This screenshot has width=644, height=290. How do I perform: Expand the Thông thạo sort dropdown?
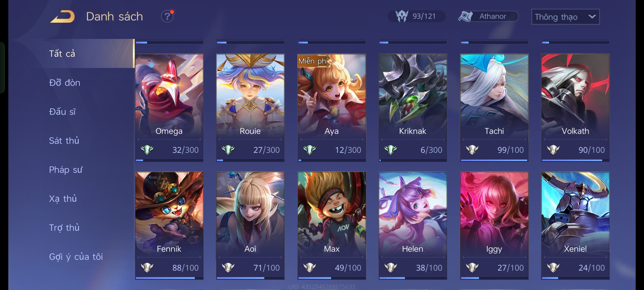(x=565, y=17)
